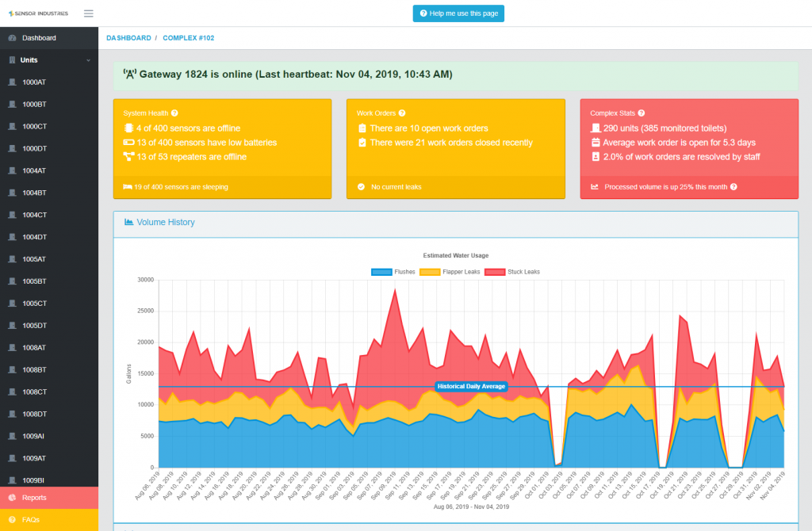The image size is (812, 531).
Task: Click the hamburger sidebar toggle icon
Action: [88, 13]
